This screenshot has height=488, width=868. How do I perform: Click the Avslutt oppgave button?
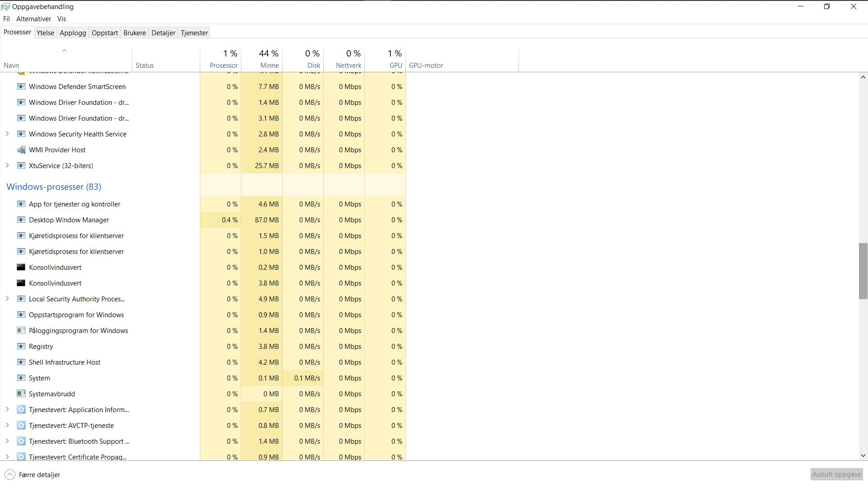pos(836,474)
